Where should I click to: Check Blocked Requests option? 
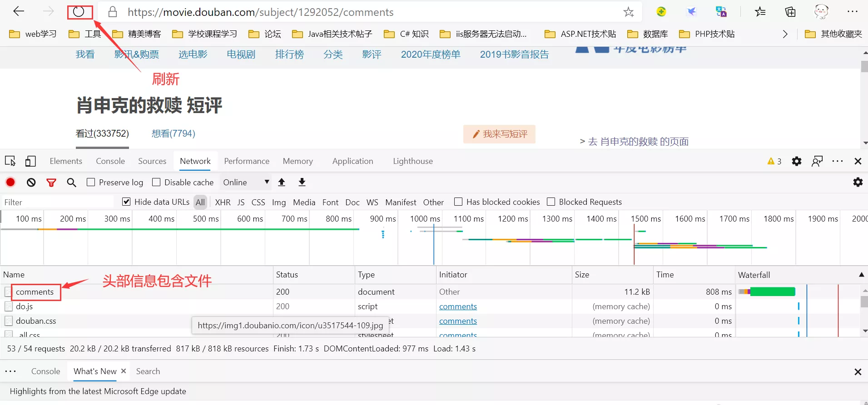(x=551, y=202)
